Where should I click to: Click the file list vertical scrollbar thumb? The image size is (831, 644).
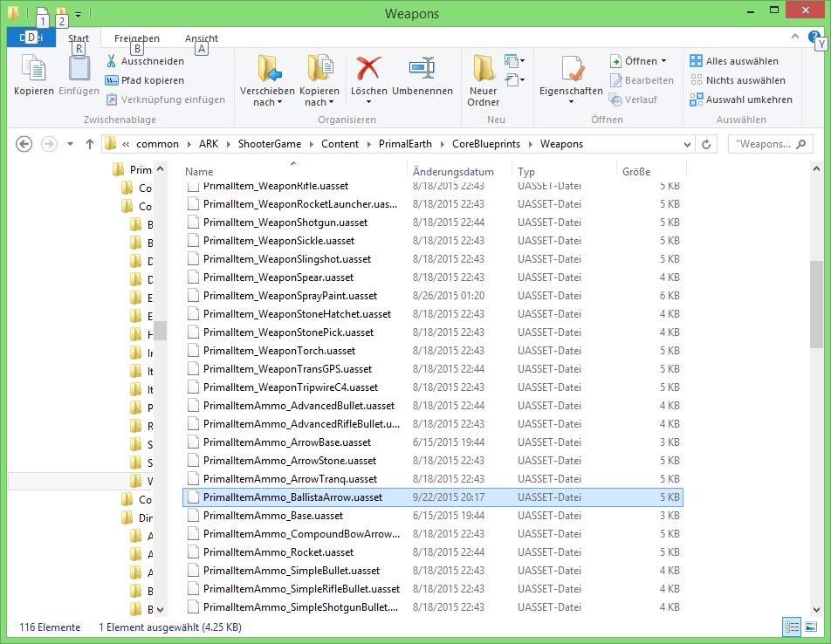pos(816,305)
